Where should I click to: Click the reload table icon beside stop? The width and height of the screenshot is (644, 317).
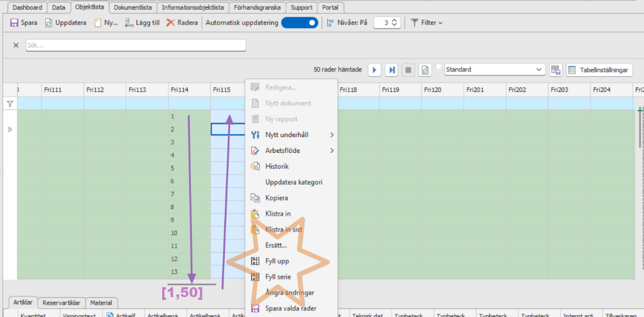coord(425,70)
